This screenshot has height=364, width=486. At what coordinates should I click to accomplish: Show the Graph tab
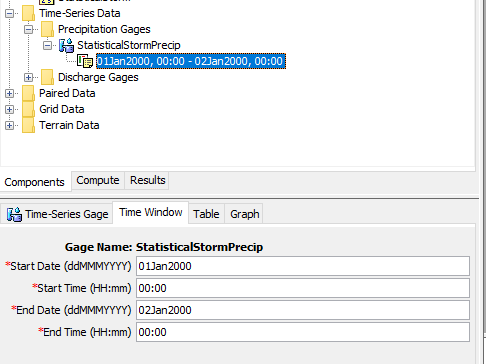[x=244, y=214]
